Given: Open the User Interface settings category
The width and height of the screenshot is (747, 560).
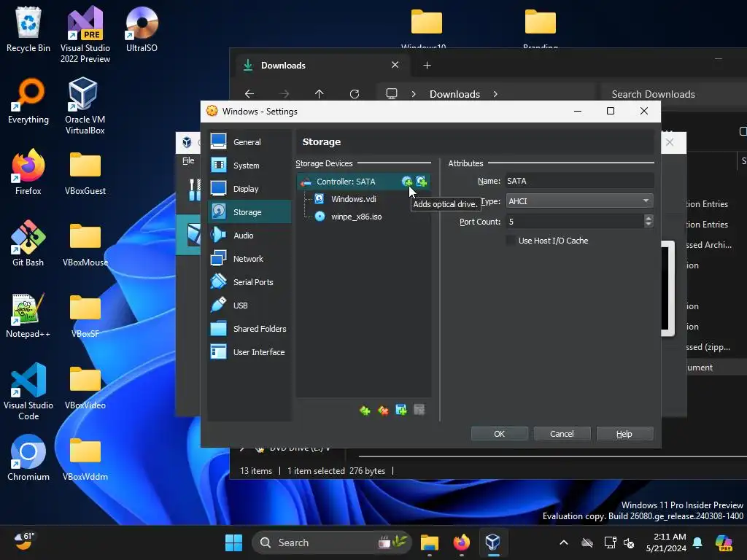Looking at the screenshot, I should pyautogui.click(x=249, y=352).
